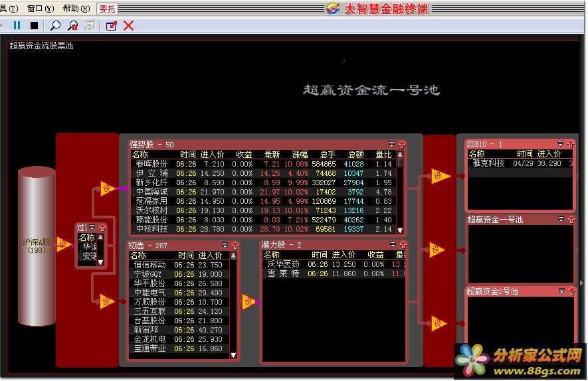Open the dropdown arrow of DDE10 panel
Image resolution: width=588 pixels, height=381 pixels.
coord(560,143)
